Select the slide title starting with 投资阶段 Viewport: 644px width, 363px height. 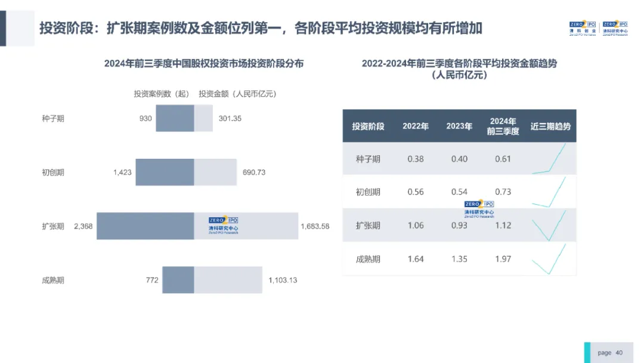click(x=261, y=29)
